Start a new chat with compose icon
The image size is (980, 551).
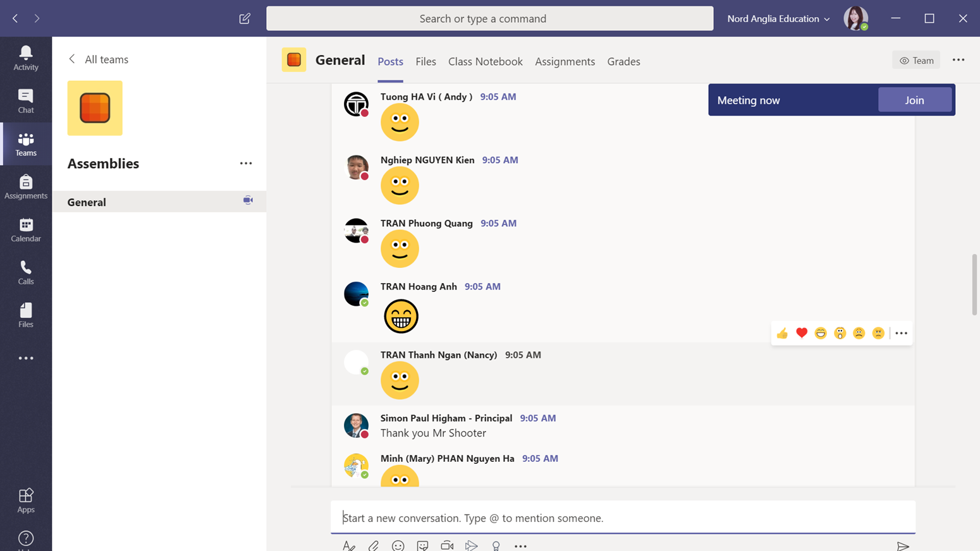[x=245, y=18]
